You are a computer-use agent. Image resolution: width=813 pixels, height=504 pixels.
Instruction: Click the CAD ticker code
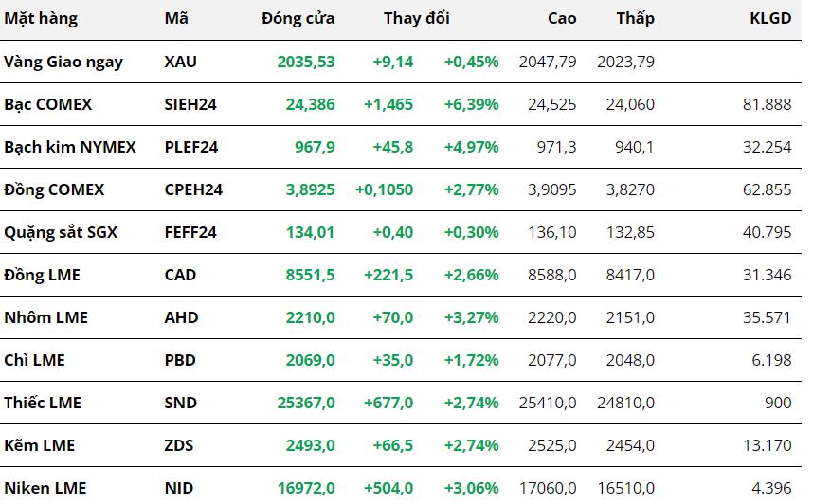point(180,275)
